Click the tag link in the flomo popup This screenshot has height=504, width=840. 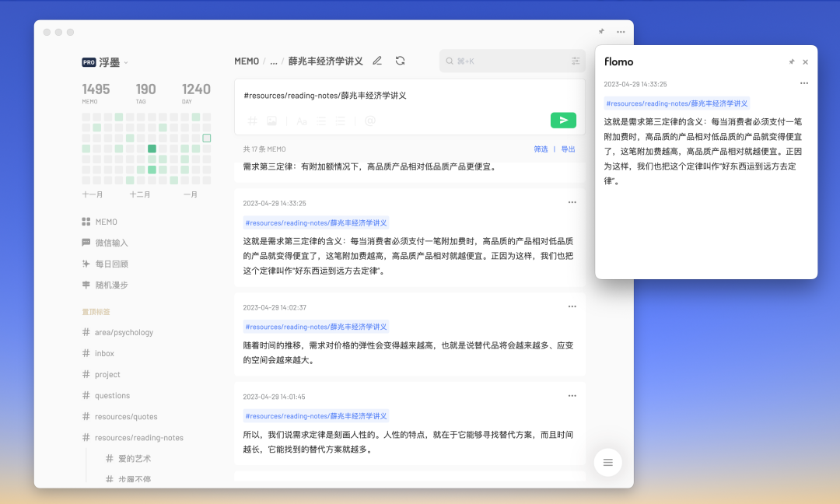[x=676, y=103]
